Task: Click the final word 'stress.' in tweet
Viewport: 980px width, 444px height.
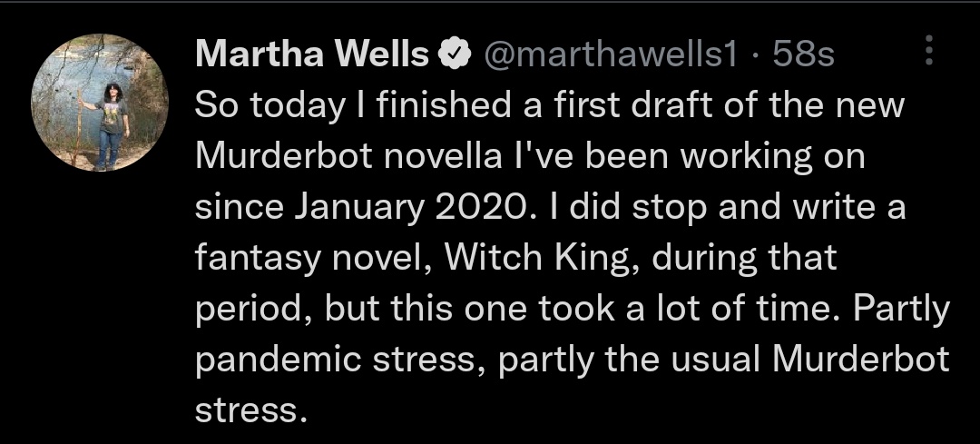Action: [x=247, y=412]
